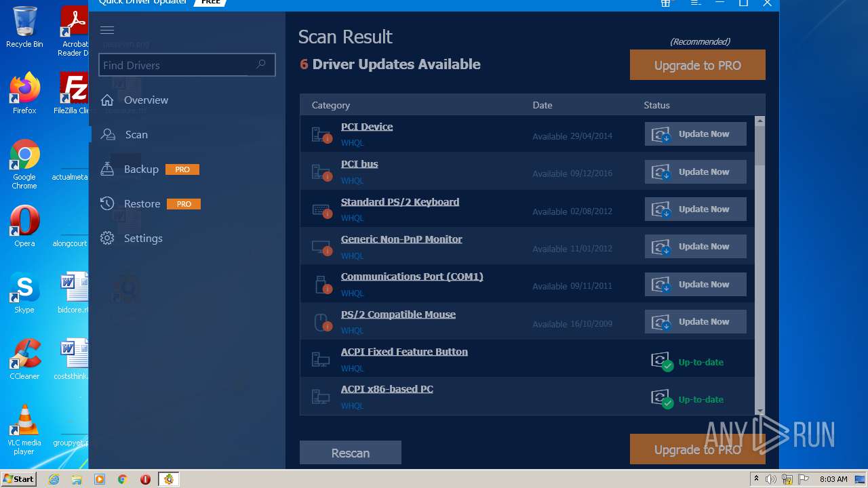Click the Restore clock icon
This screenshot has height=488, width=868.
107,203
